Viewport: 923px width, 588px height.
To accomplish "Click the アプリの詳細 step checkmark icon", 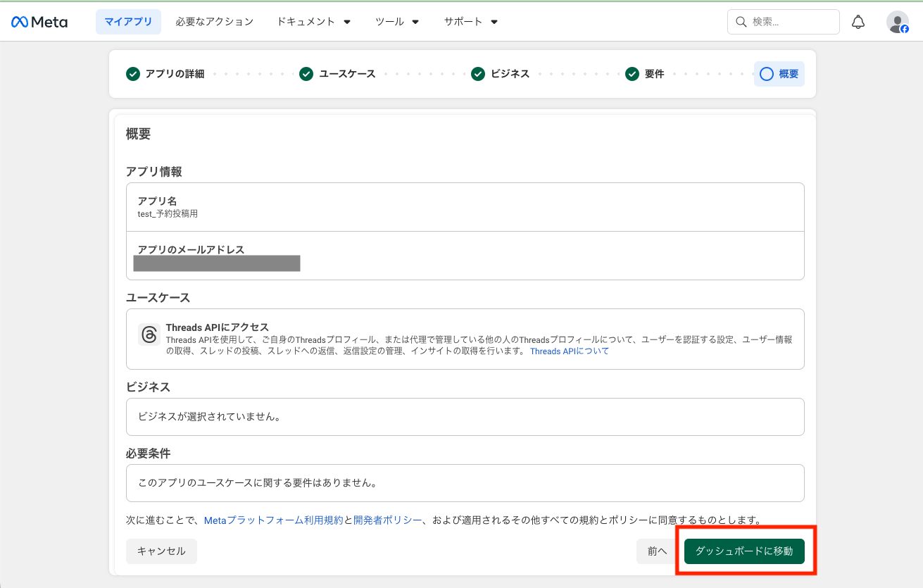I will point(133,74).
